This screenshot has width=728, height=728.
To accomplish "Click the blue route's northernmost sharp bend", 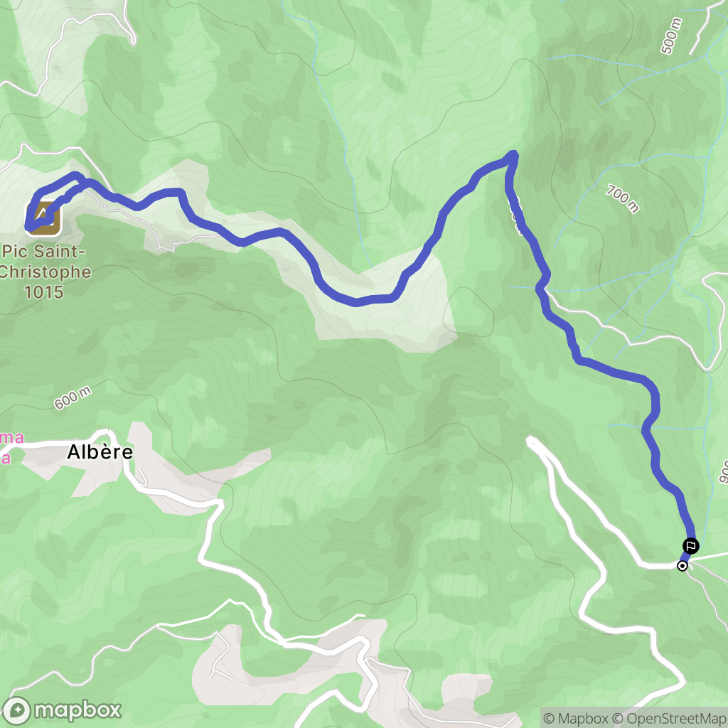I will pyautogui.click(x=512, y=155).
